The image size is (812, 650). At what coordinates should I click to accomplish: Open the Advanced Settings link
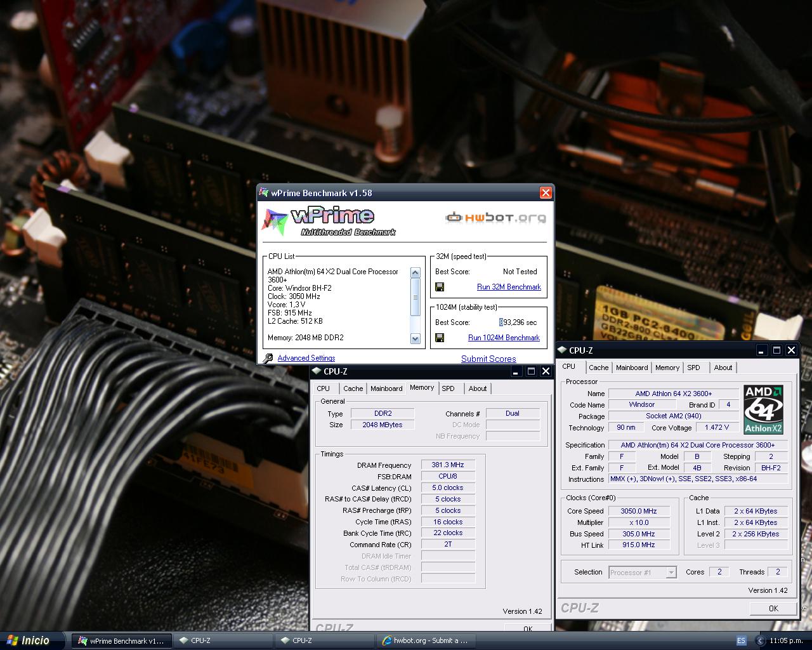306,358
